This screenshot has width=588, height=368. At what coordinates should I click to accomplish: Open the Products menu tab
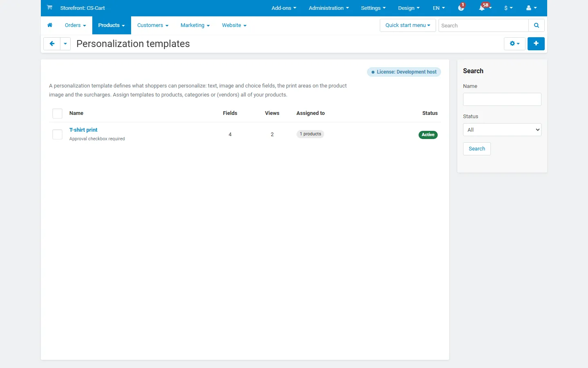pos(111,25)
